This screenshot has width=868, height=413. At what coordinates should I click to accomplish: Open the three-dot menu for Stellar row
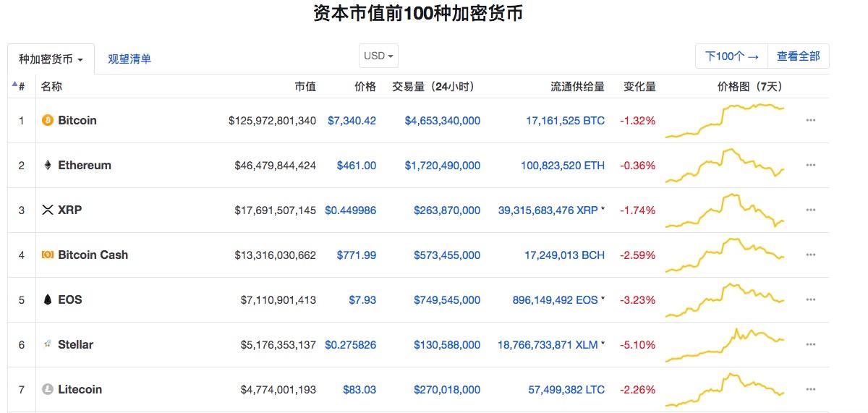(810, 345)
